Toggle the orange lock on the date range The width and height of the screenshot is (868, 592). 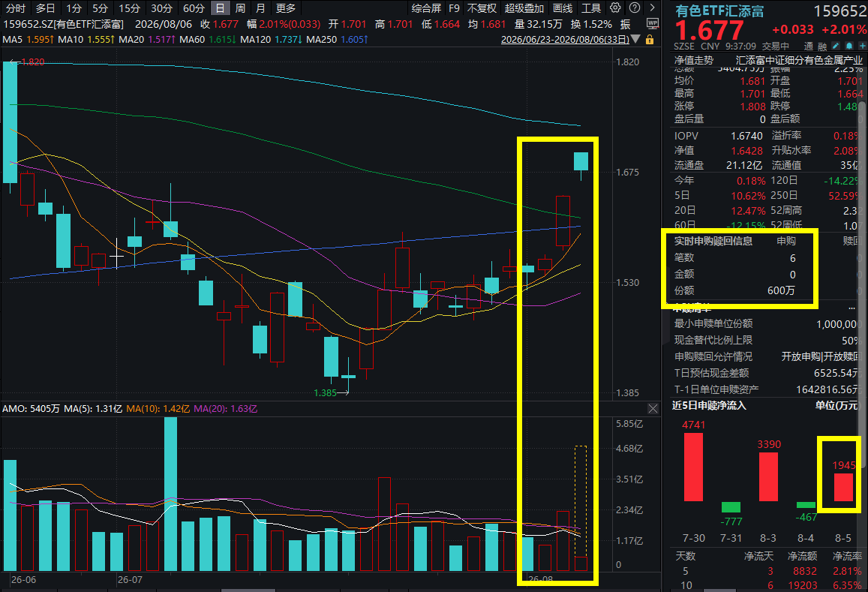coord(650,40)
